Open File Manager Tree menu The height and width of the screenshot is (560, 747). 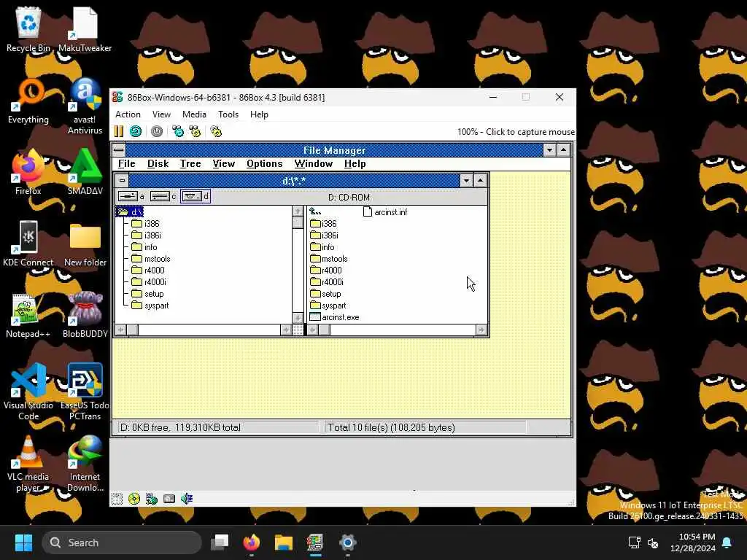(x=190, y=164)
